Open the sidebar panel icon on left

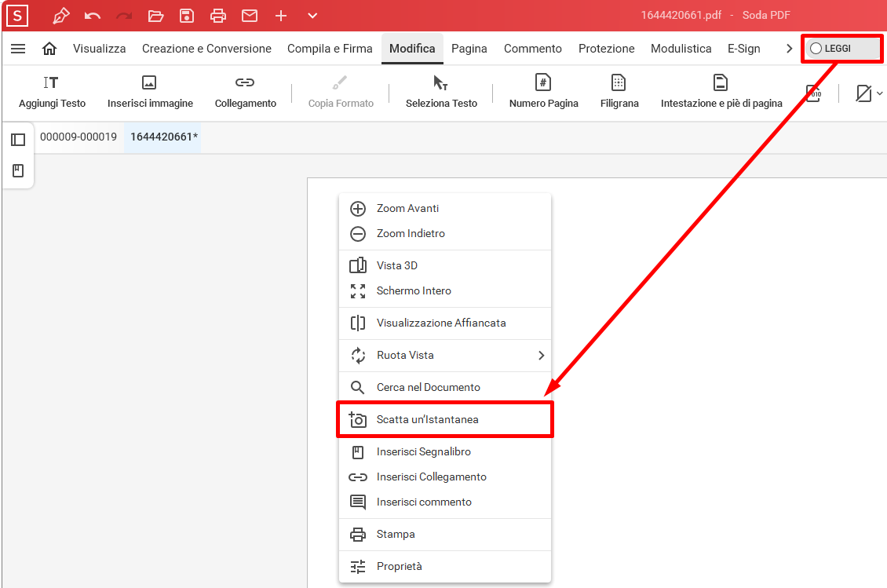18,140
